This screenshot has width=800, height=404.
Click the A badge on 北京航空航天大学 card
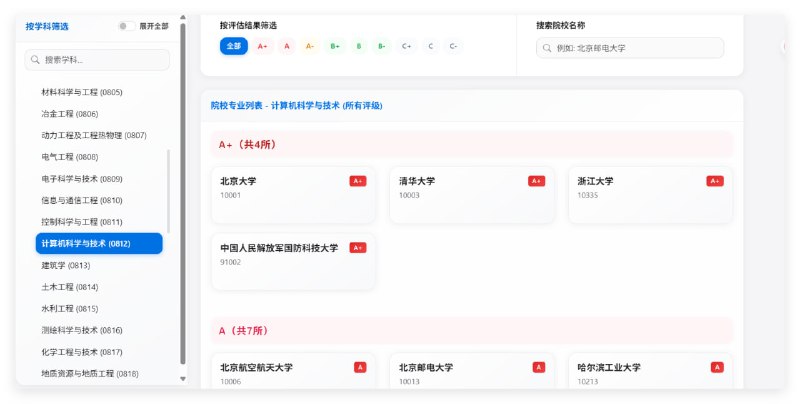point(360,367)
